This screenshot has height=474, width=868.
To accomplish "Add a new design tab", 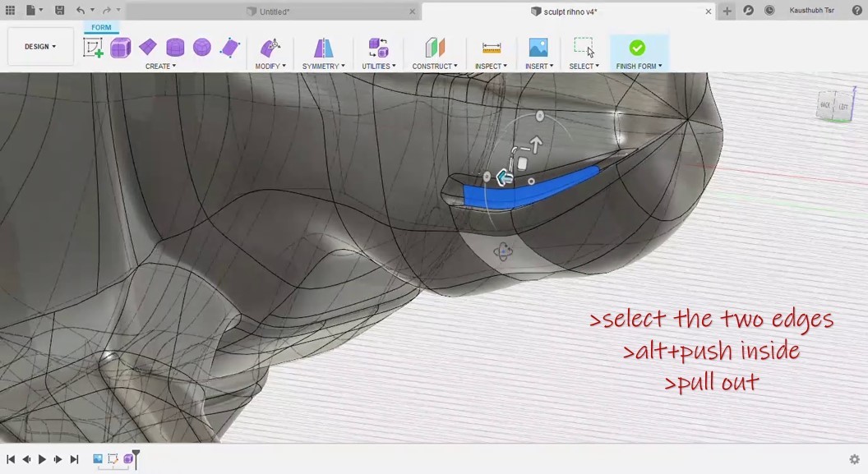I will pyautogui.click(x=727, y=11).
